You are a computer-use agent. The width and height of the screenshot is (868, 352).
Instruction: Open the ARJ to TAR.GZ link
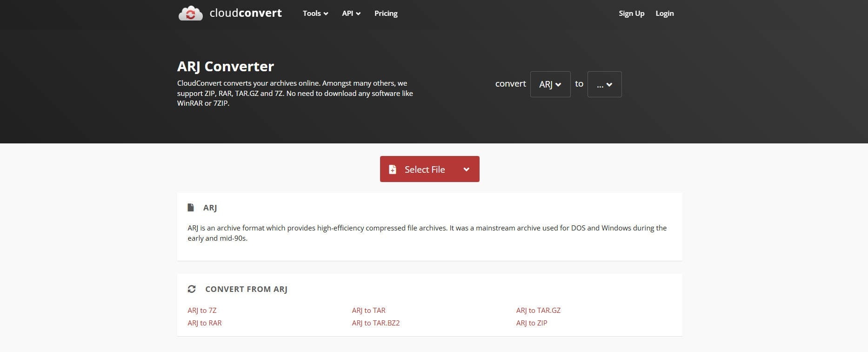[x=538, y=310]
